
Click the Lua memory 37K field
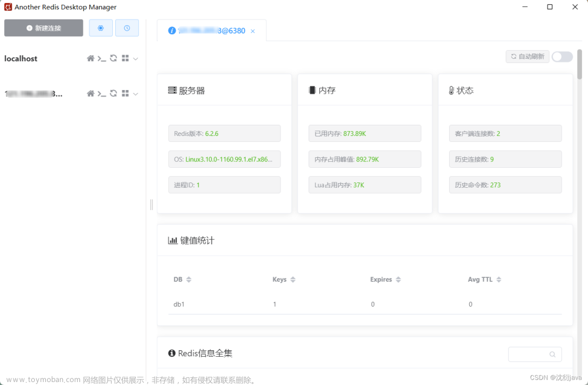pos(365,185)
